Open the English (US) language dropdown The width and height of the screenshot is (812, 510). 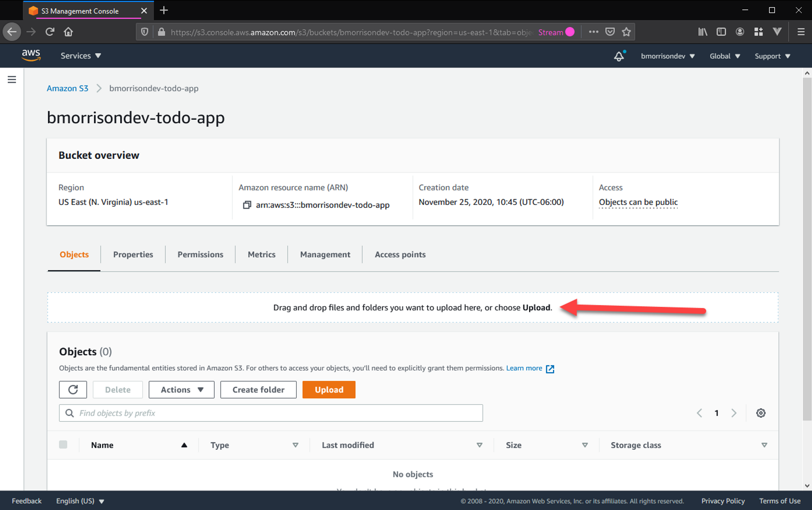pos(80,501)
